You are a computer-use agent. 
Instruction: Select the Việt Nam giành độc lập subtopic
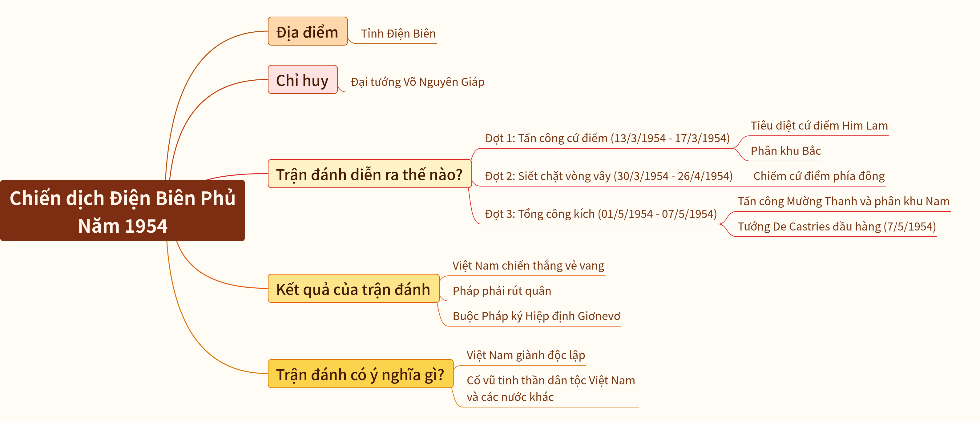click(526, 355)
